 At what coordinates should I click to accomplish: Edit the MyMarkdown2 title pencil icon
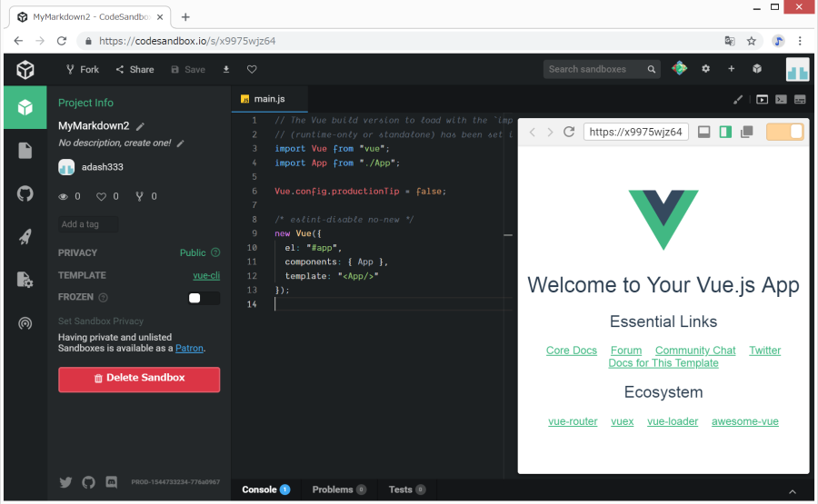click(x=141, y=126)
